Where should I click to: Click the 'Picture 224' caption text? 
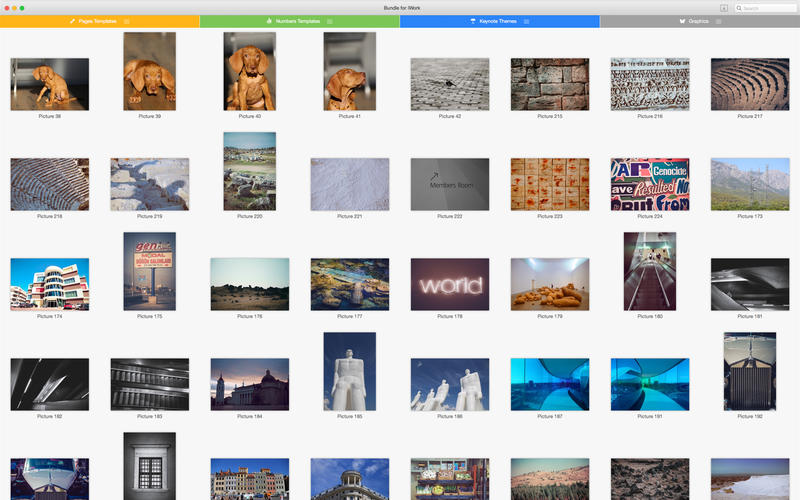tap(649, 216)
